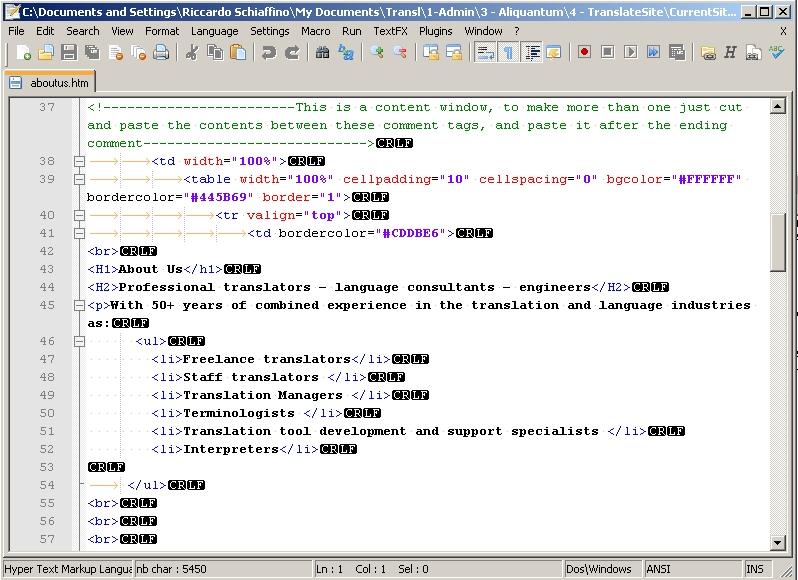The height and width of the screenshot is (580, 798).
Task: Click the macro Playback icon
Action: [631, 52]
